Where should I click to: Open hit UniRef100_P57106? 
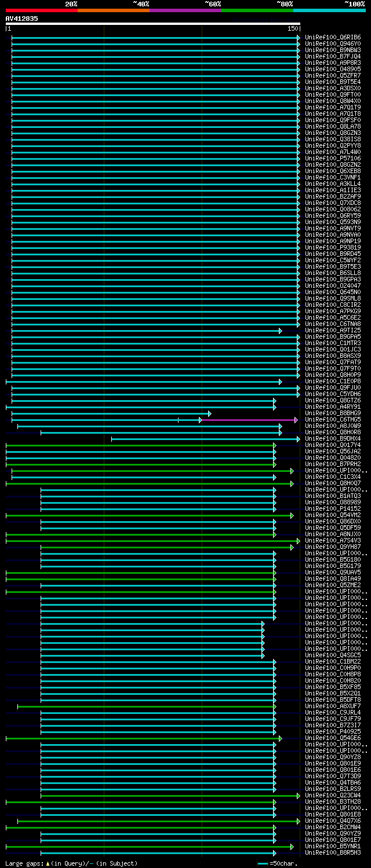(333, 158)
